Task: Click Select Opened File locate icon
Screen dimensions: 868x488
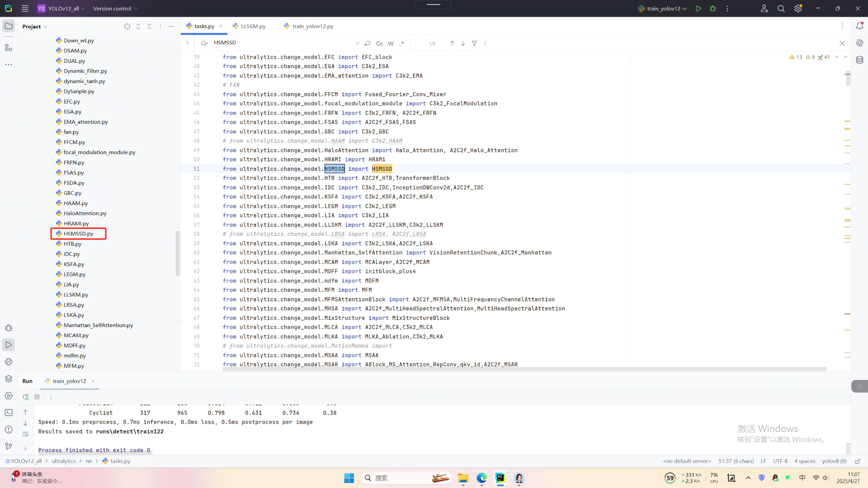Action: [x=127, y=27]
